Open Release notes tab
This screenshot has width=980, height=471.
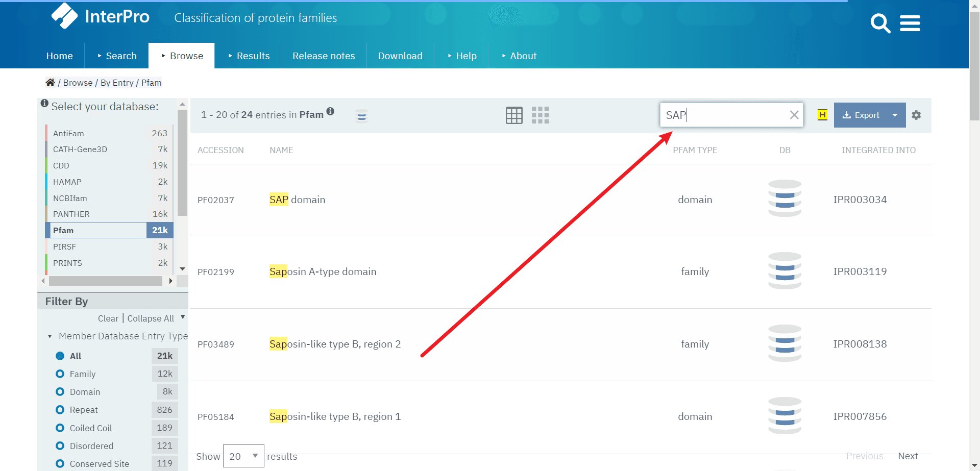324,56
